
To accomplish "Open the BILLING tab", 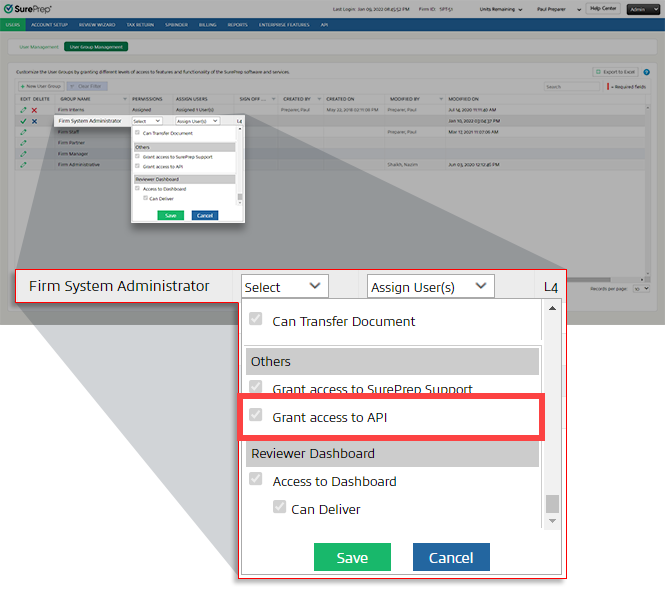I will pyautogui.click(x=207, y=25).
